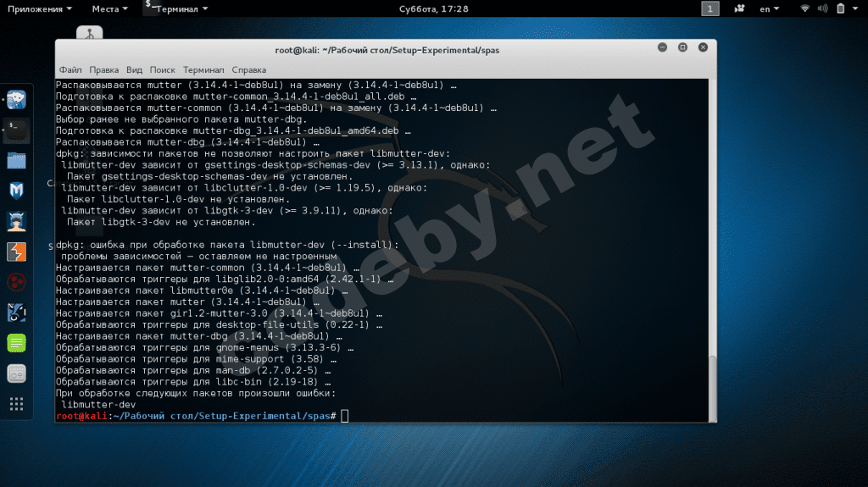Open Терминал app menu in top bar

coord(176,8)
